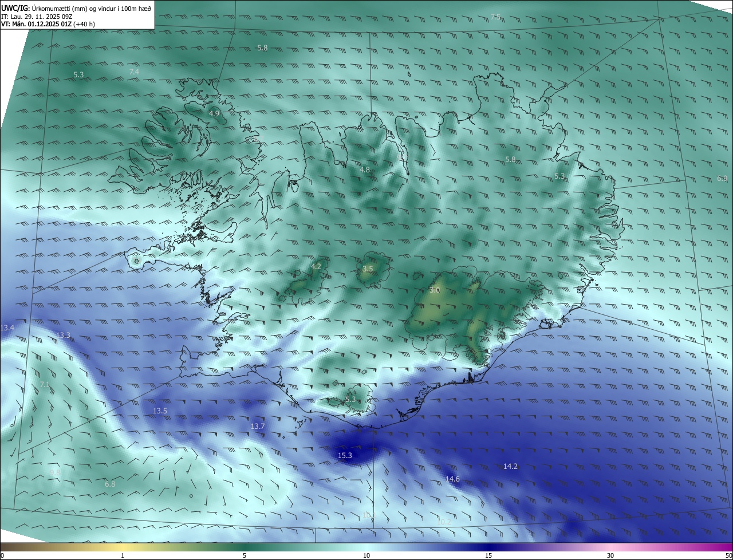Click the 0 tick on the color scale
Screen dimensions: 733x560
coord(2,555)
